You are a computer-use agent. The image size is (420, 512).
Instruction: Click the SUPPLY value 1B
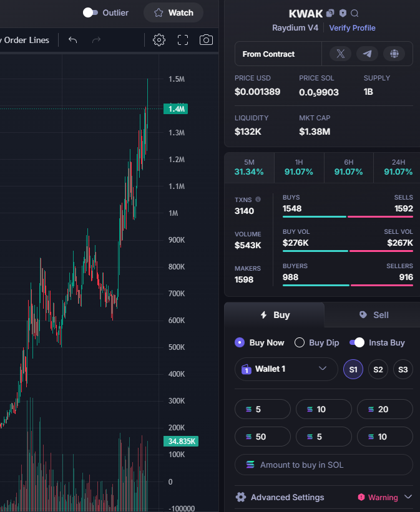[x=368, y=92]
